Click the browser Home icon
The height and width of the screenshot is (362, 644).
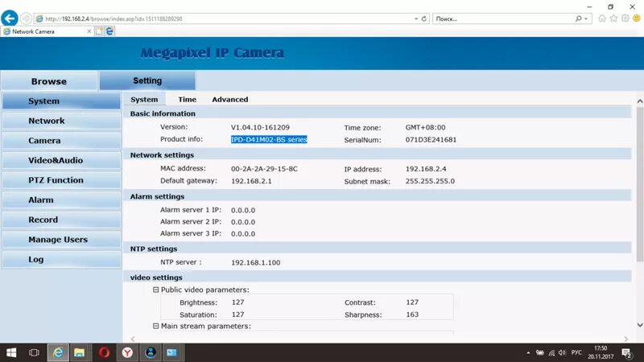pos(602,19)
